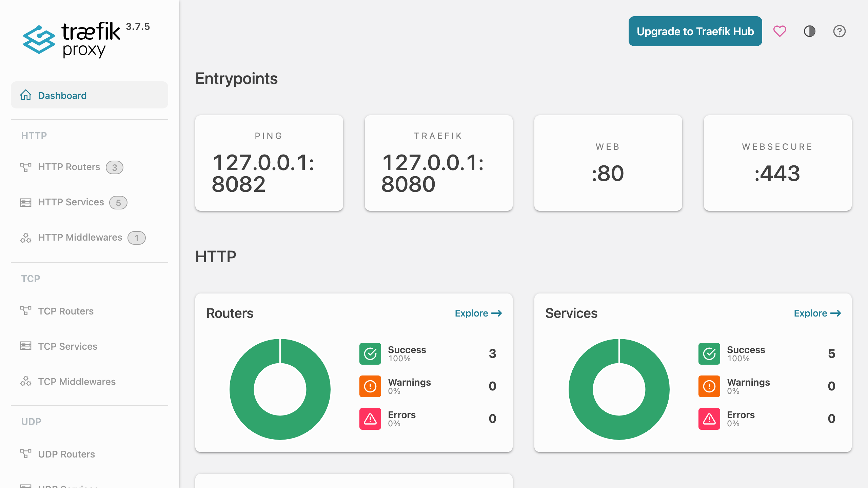Click the Routers Success count 3

[493, 354]
